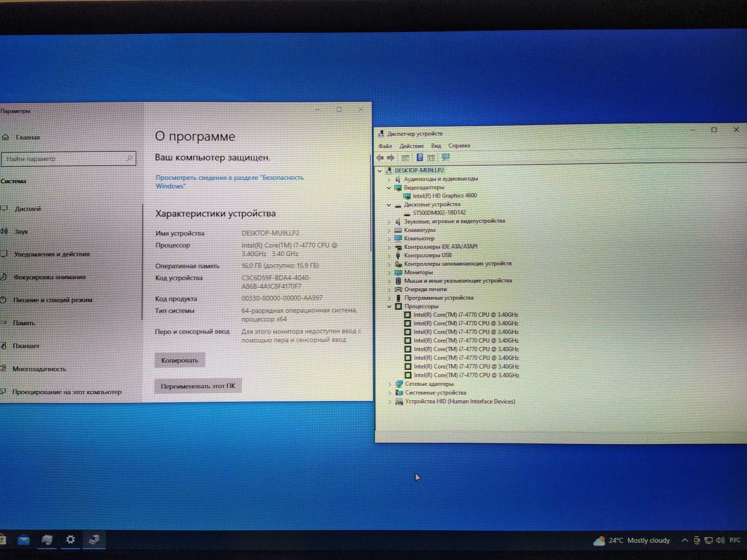The image size is (747, 560).
Task: Collapse the Видеоадаптеры category
Action: 389,188
